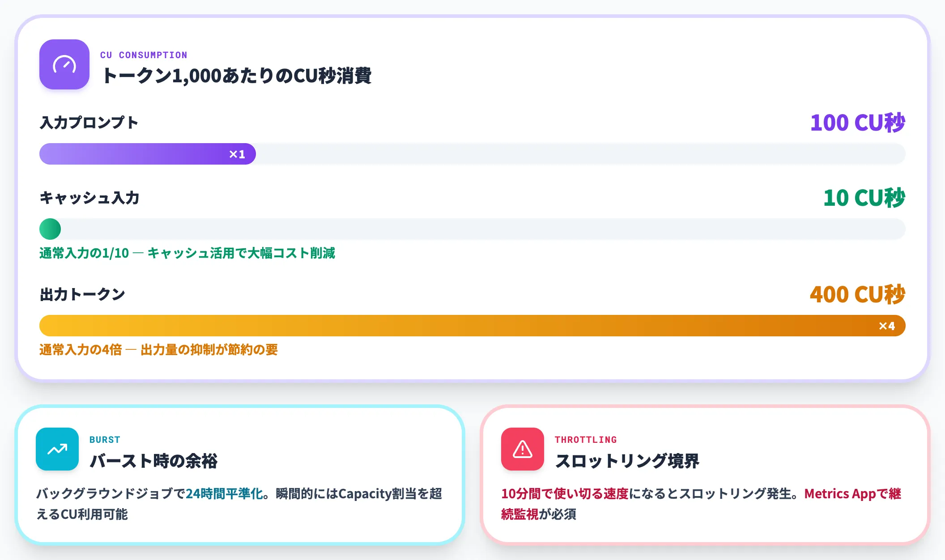The width and height of the screenshot is (945, 560).
Task: Click the 10 CU秒 value
Action: tap(864, 198)
